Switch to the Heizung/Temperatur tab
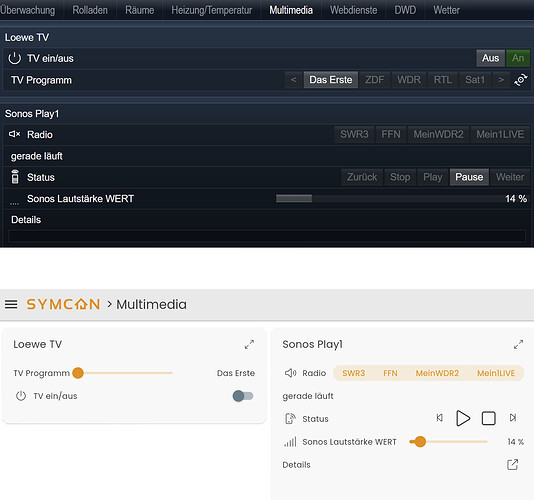Screen dimensions: 534x500 pos(212,10)
